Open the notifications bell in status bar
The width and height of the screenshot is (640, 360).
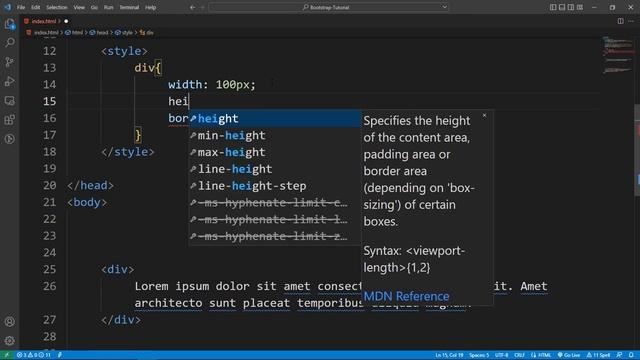click(631, 355)
